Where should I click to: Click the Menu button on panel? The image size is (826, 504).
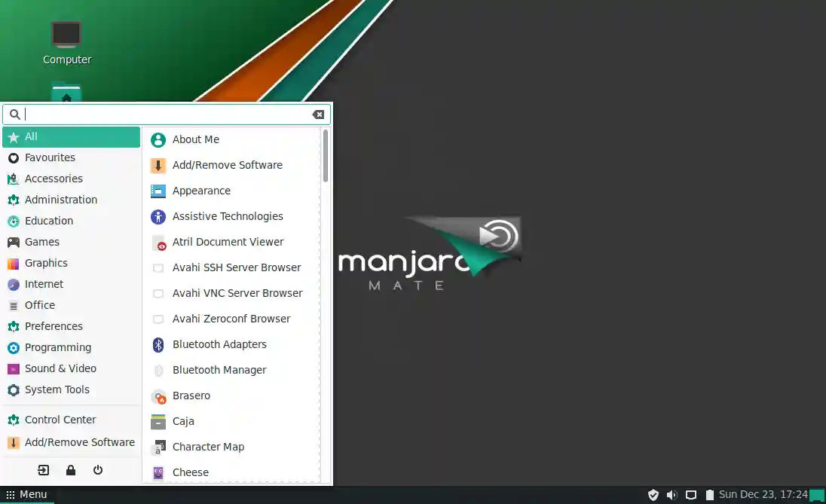(x=27, y=494)
